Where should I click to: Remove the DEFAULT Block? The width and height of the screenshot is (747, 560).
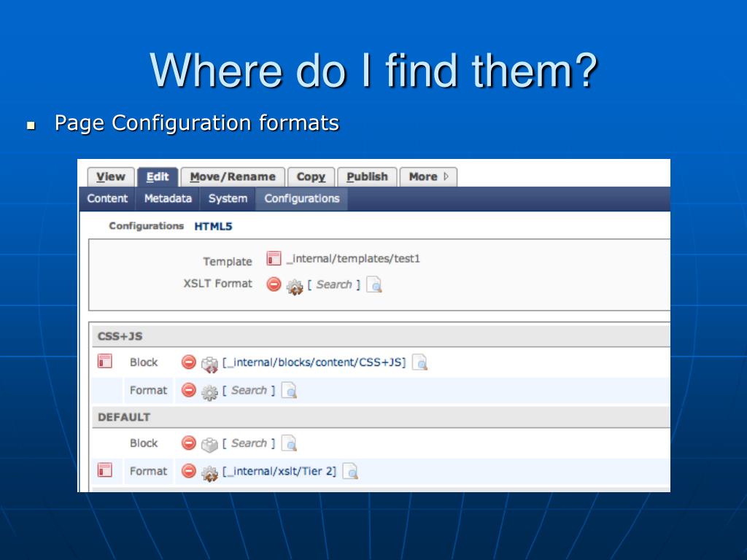189,443
